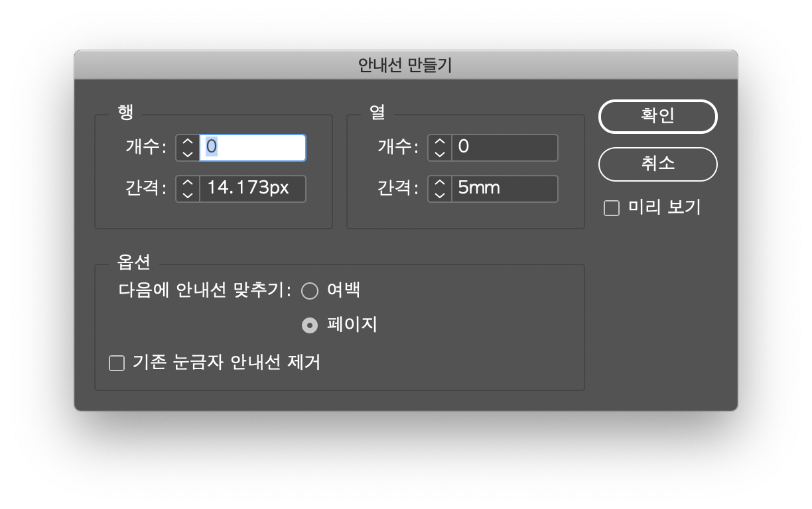The width and height of the screenshot is (812, 509).
Task: Check 기존 눈금자 안내선 제거
Action: tap(117, 363)
